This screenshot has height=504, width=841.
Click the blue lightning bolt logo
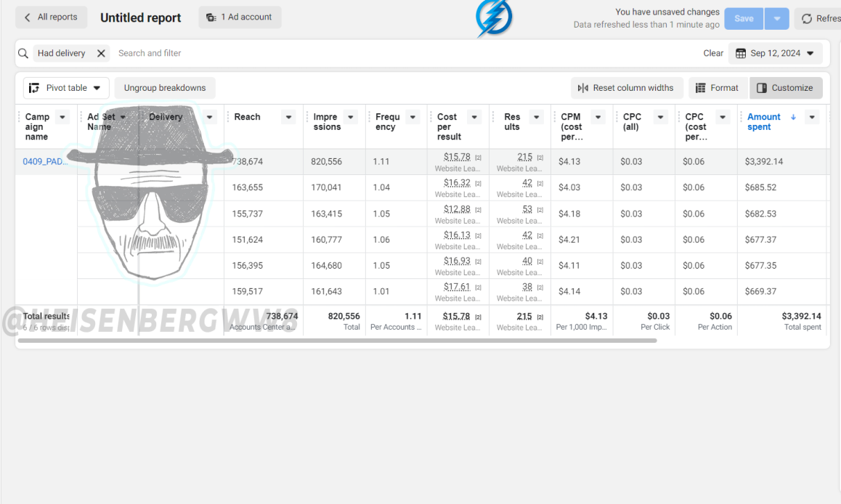494,19
